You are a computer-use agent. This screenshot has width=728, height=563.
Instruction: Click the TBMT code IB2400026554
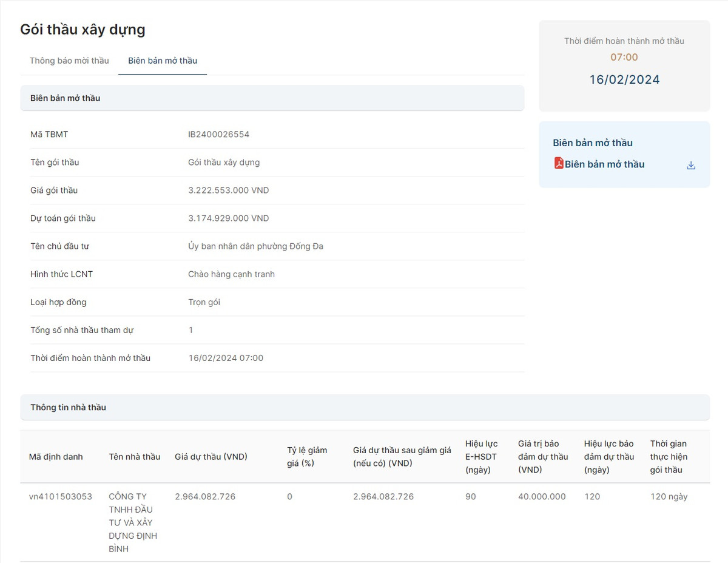[x=218, y=134]
